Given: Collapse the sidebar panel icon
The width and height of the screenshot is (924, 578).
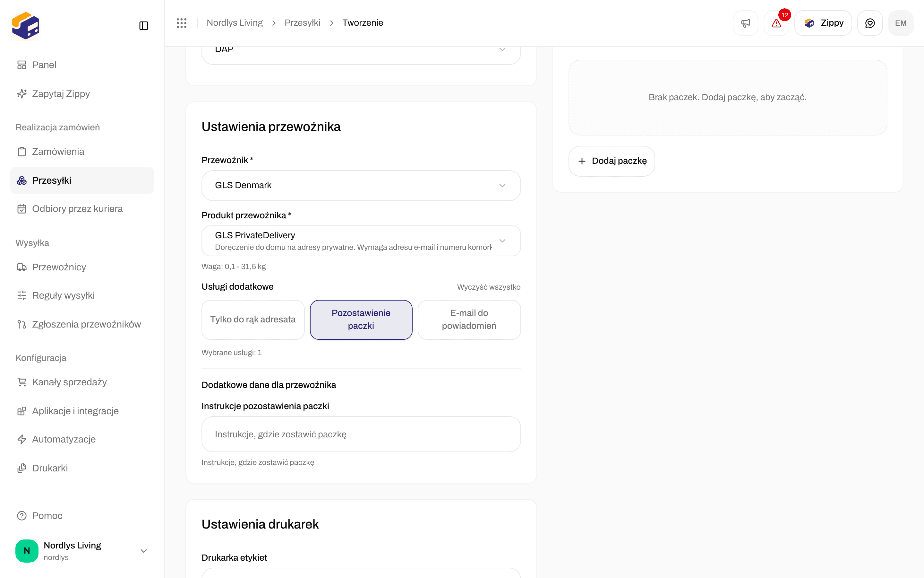Looking at the screenshot, I should tap(143, 26).
